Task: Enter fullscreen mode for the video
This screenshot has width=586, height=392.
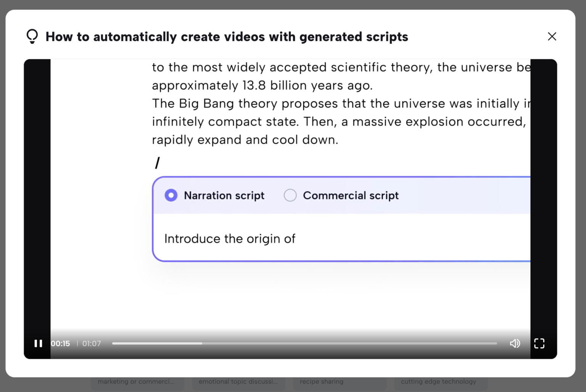Action: coord(539,344)
